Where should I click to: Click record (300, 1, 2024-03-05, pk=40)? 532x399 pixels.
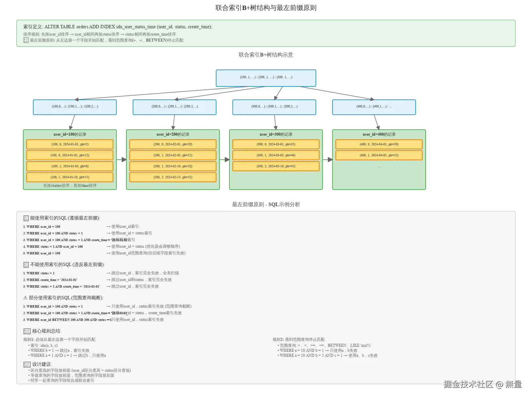pos(275,155)
